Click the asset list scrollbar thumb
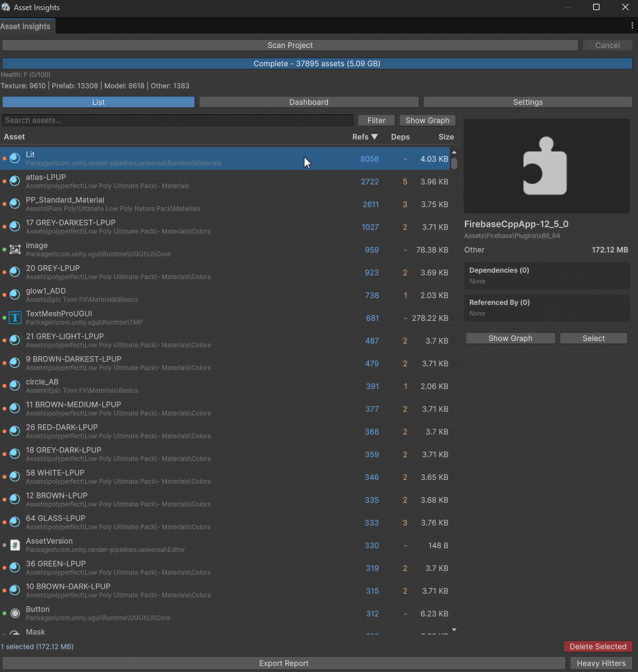This screenshot has width=638, height=672. coord(454,164)
